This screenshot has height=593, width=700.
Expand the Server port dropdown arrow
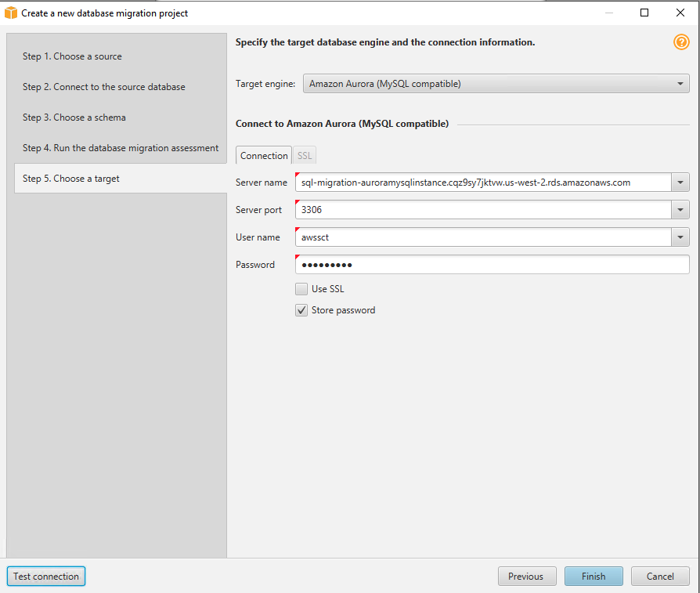pyautogui.click(x=680, y=210)
